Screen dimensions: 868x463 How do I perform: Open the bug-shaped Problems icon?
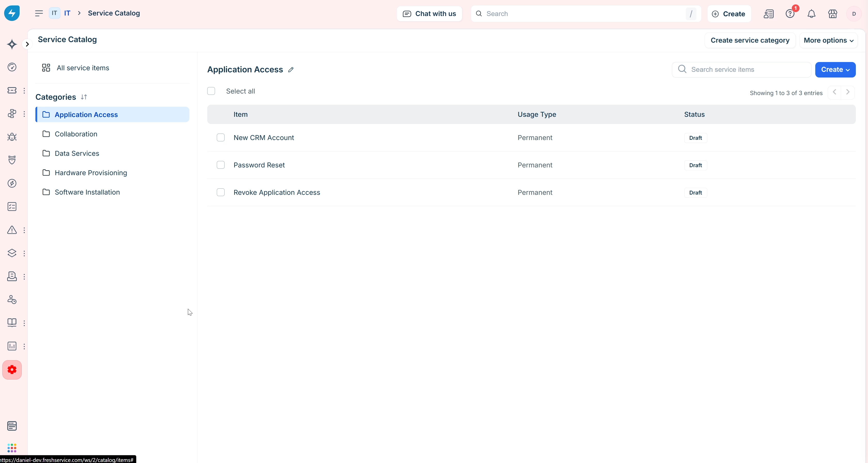coord(12,137)
